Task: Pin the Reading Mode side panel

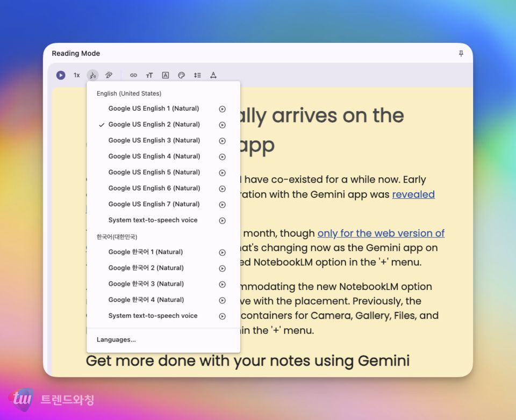Action: [x=461, y=53]
